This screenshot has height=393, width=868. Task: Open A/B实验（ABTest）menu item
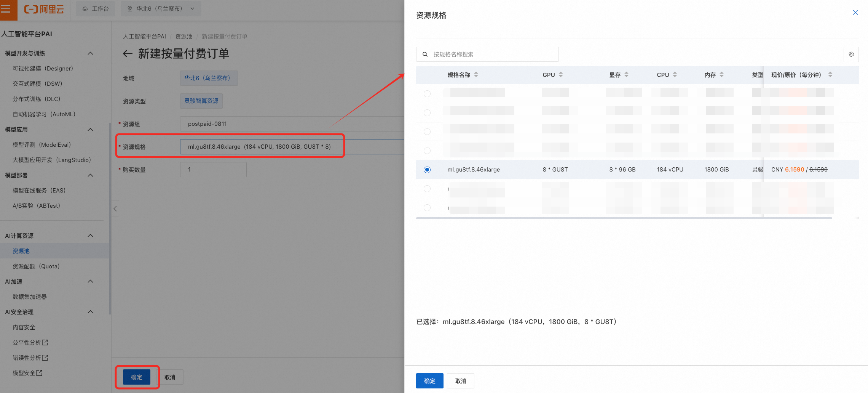37,206
